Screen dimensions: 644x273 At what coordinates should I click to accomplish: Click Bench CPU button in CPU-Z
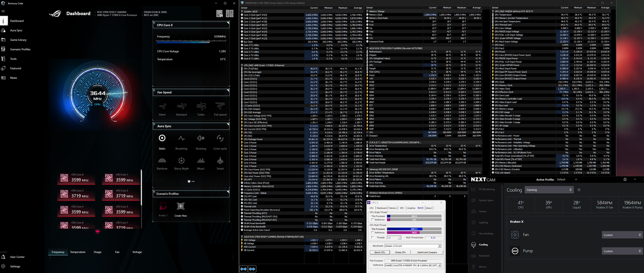pyautogui.click(x=379, y=252)
